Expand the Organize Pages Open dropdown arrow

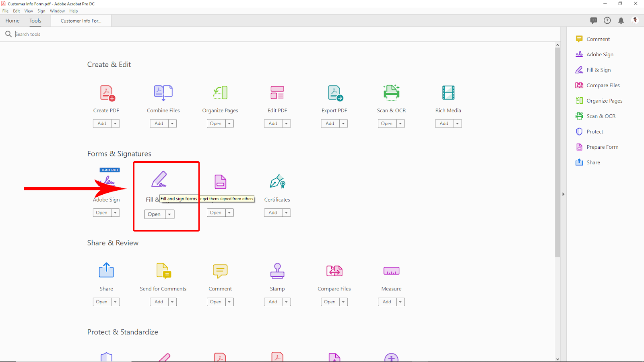[229, 123]
